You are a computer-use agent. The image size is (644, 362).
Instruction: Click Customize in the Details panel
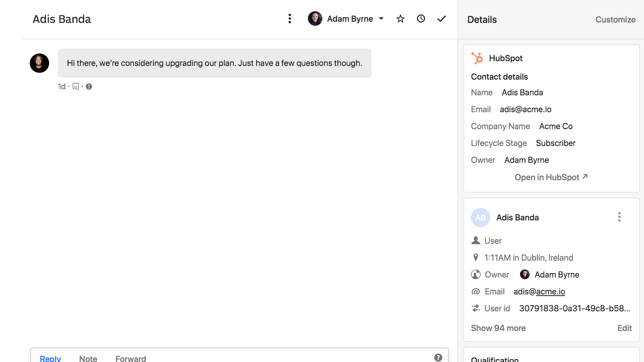pyautogui.click(x=615, y=20)
